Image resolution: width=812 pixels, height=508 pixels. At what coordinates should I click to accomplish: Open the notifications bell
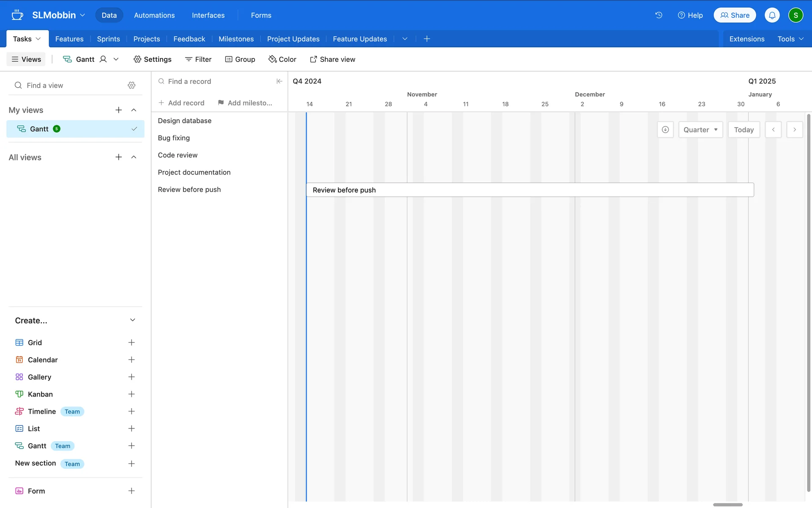point(772,15)
